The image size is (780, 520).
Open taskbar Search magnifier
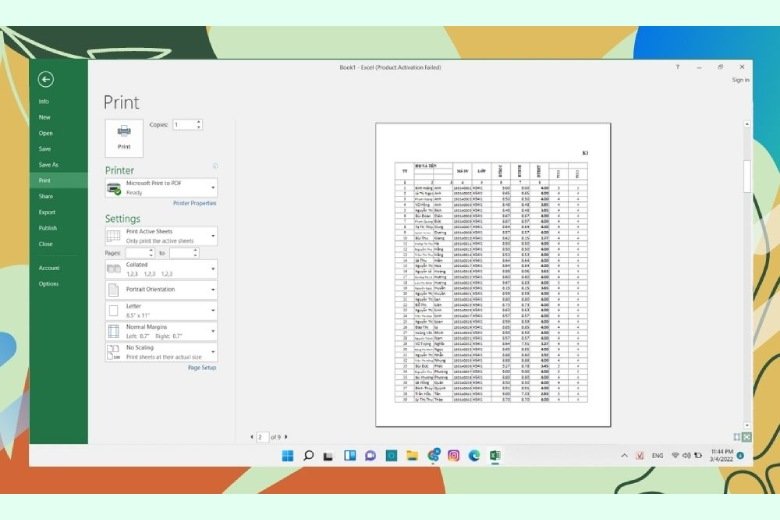(308, 456)
